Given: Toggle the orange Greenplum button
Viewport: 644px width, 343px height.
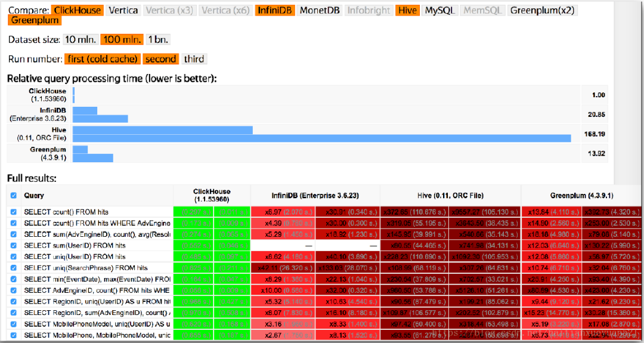Looking at the screenshot, I should [35, 20].
